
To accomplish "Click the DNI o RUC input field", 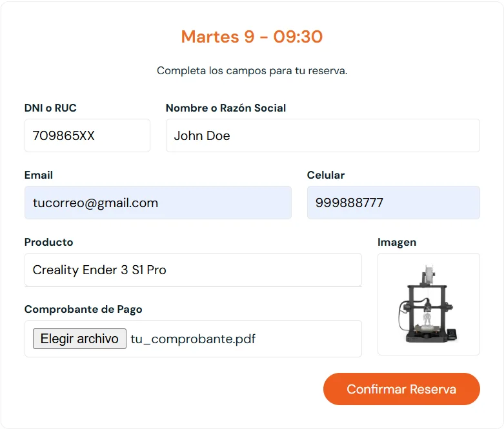I will pyautogui.click(x=87, y=135).
